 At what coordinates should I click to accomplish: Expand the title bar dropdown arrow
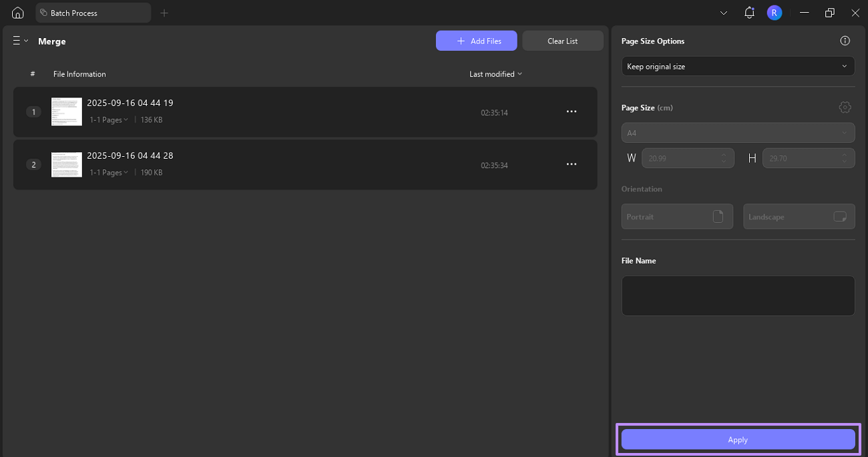(724, 13)
